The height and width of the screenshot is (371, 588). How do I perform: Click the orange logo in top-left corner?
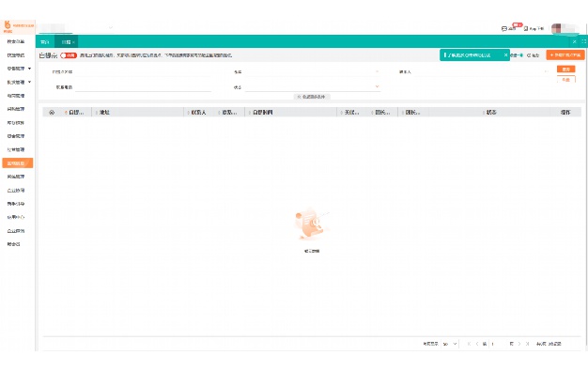click(8, 25)
